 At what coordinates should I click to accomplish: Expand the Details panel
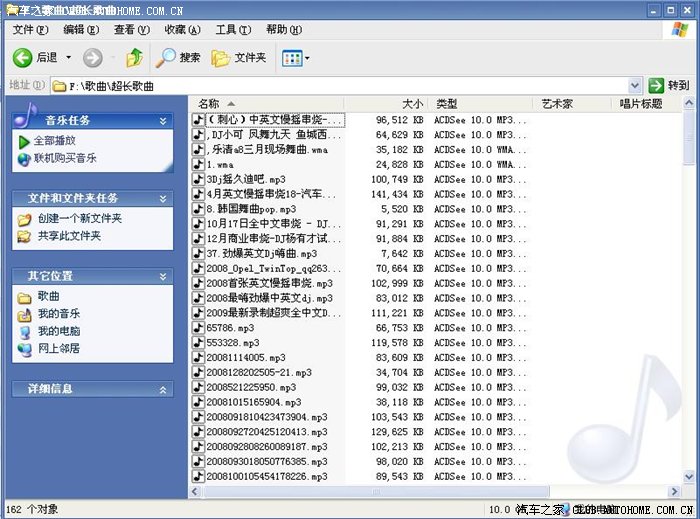(163, 388)
